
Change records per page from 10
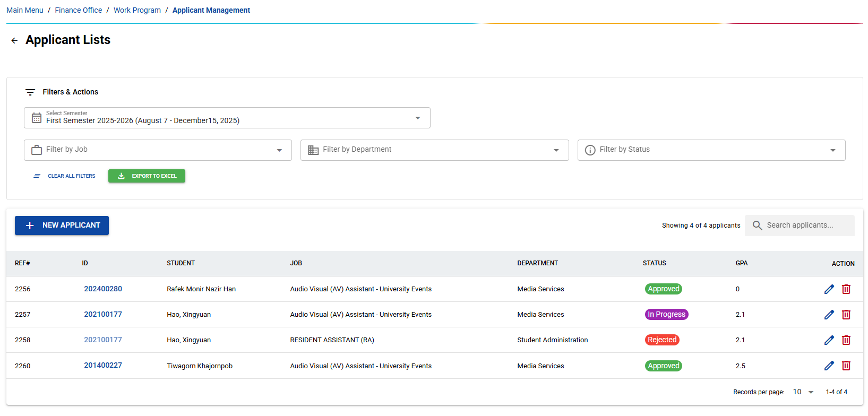pos(803,392)
